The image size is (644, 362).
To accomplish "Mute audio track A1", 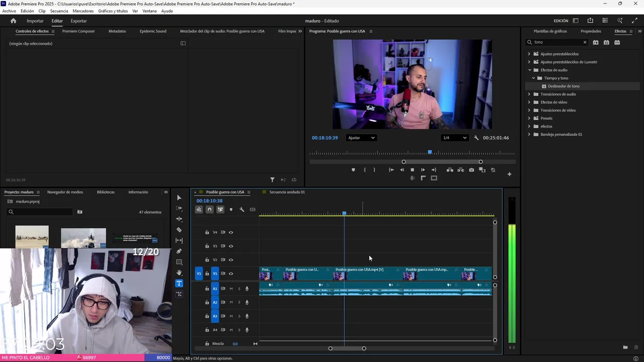I will [231, 289].
